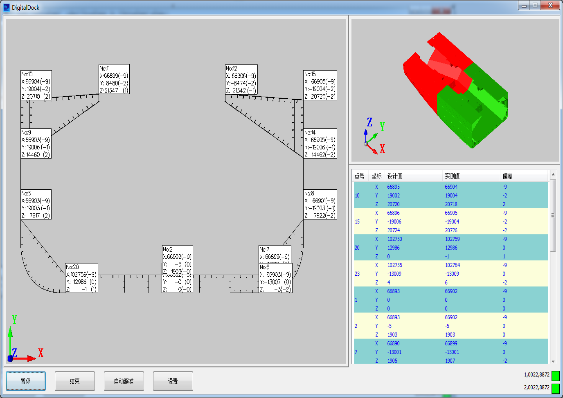Click the last button in bottom button row
563x398 pixels.
point(173,381)
